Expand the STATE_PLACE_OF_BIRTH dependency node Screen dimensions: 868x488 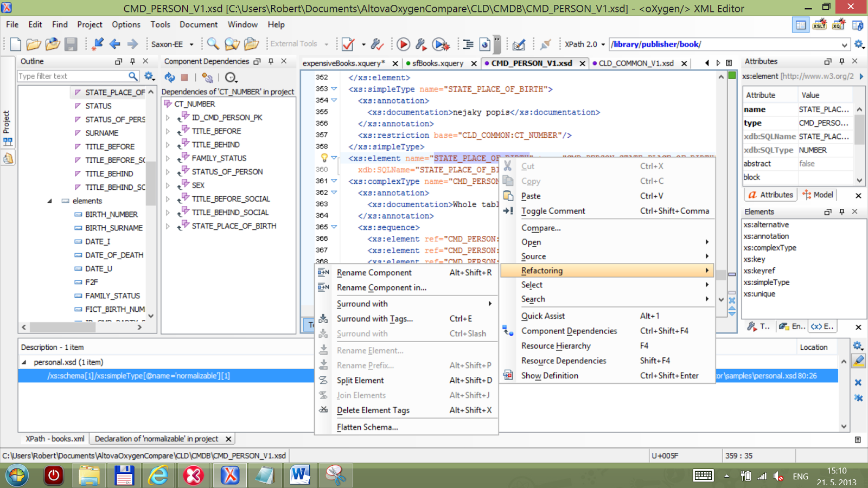(168, 226)
